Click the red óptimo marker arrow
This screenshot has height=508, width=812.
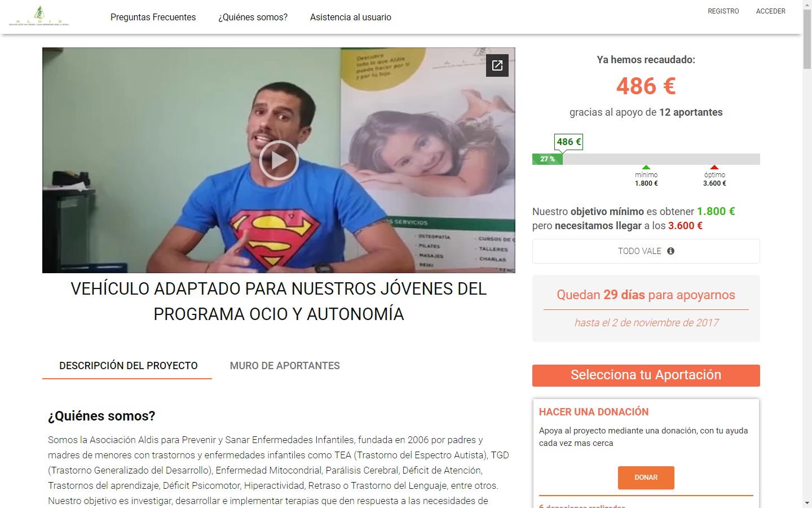[714, 167]
